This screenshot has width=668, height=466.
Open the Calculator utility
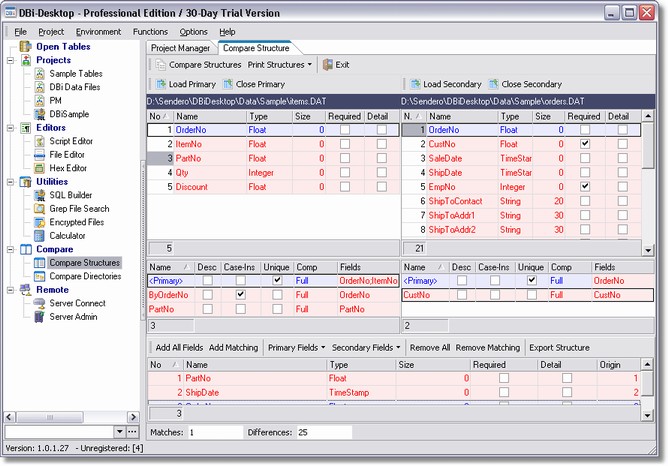click(x=41, y=235)
